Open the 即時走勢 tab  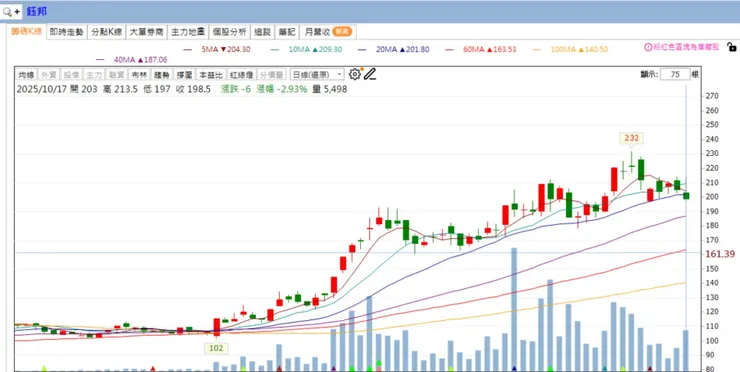(66, 32)
